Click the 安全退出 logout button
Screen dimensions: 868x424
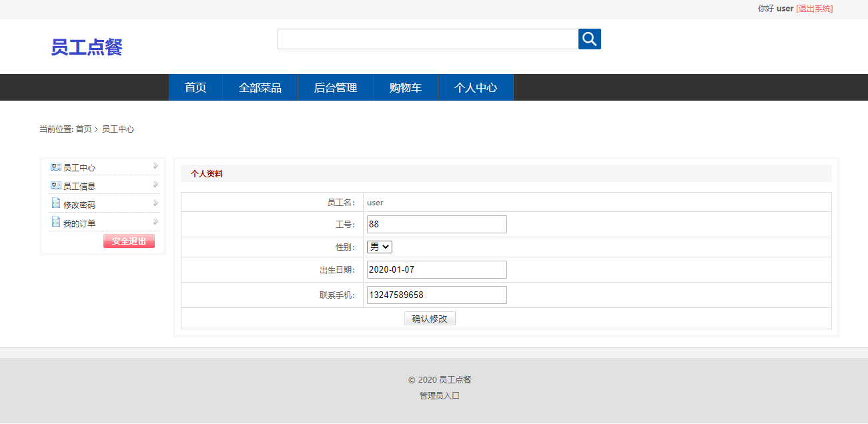[129, 241]
